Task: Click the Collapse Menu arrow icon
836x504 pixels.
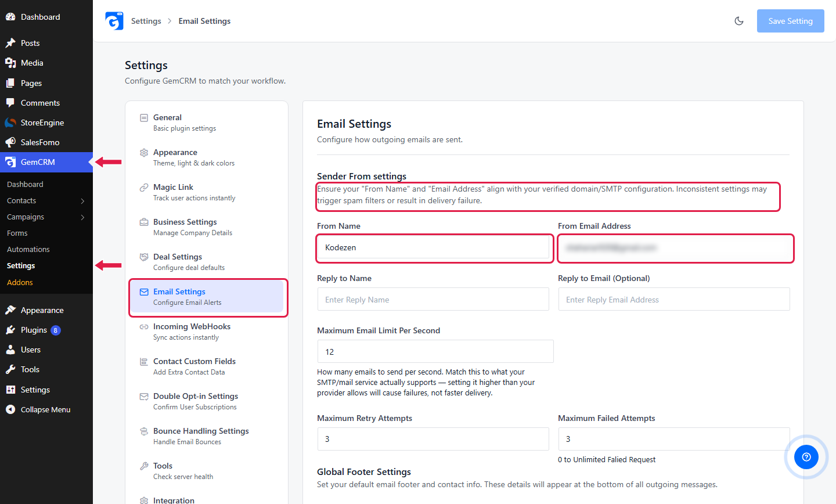Action: (10, 409)
